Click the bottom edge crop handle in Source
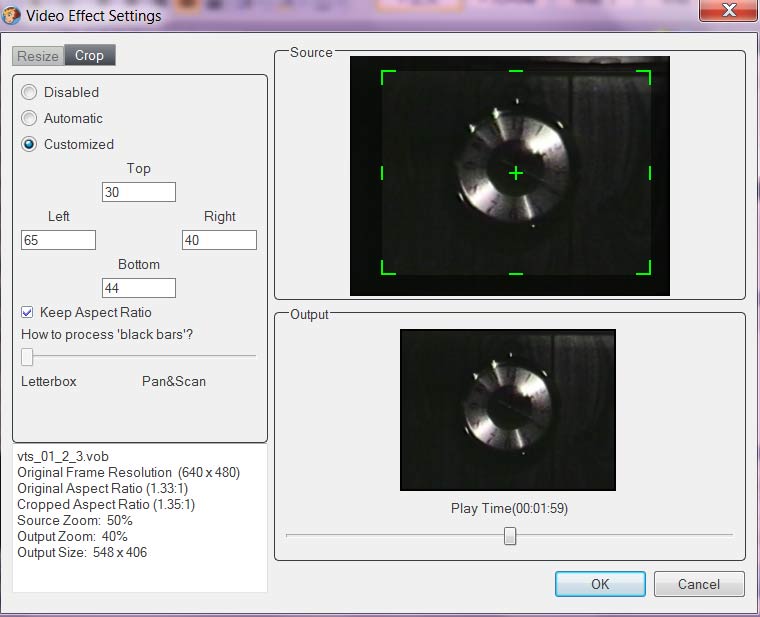Viewport: 760px width, 617px height. click(x=516, y=274)
